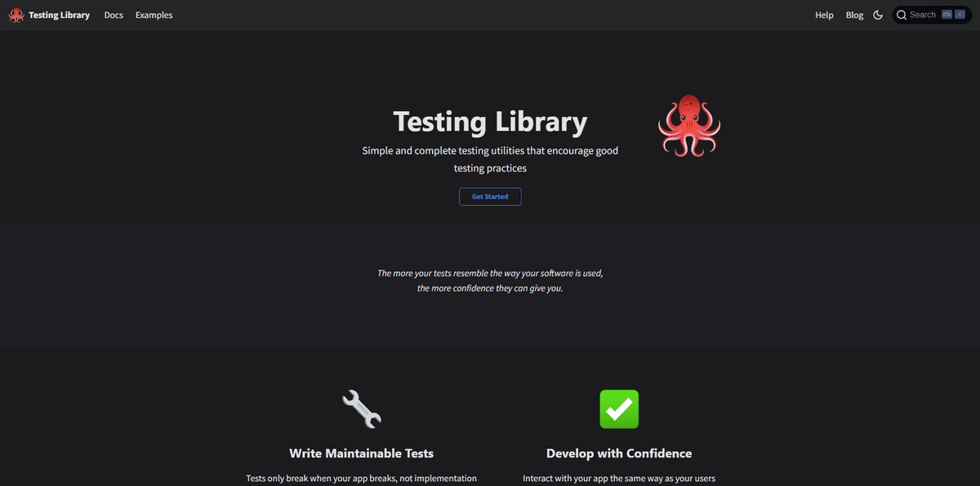980x486 pixels.
Task: Click the wrench icon above Maintainable Tests
Action: coord(361,409)
